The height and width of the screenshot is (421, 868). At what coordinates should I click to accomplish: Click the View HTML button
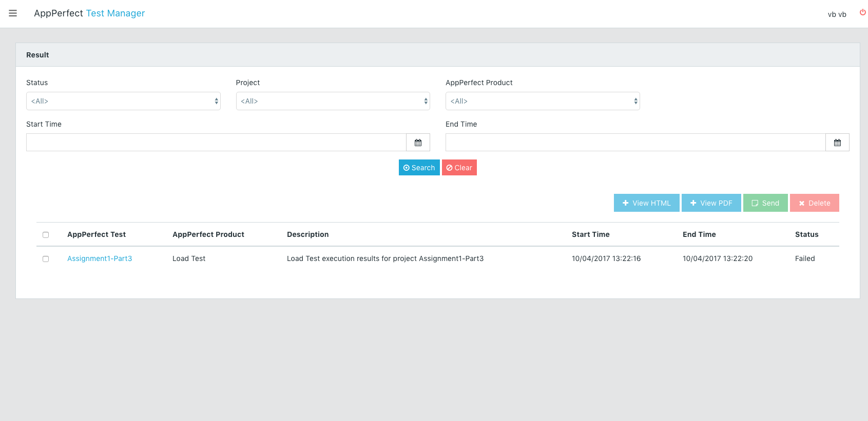[x=646, y=203]
